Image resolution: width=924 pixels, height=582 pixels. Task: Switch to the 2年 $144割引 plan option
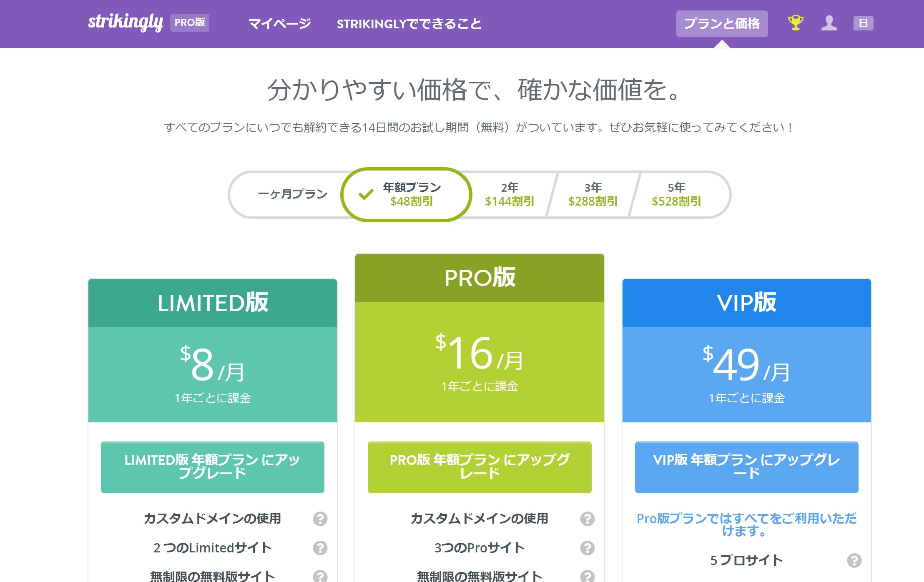click(509, 194)
